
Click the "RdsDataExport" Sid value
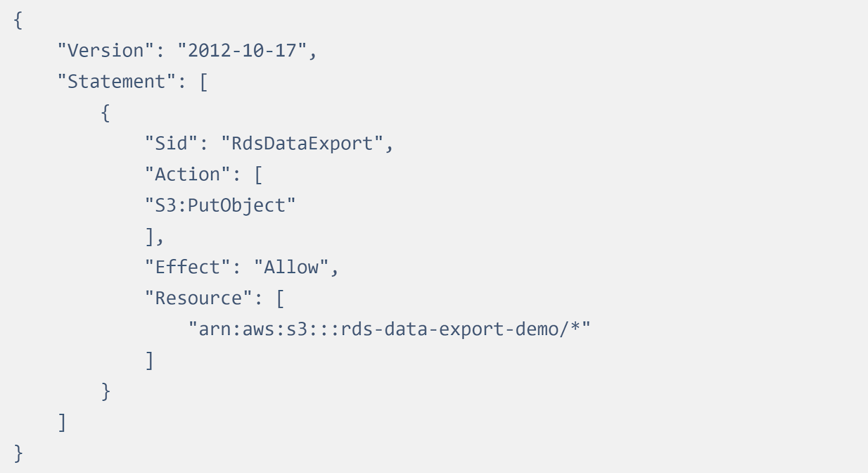click(x=302, y=143)
